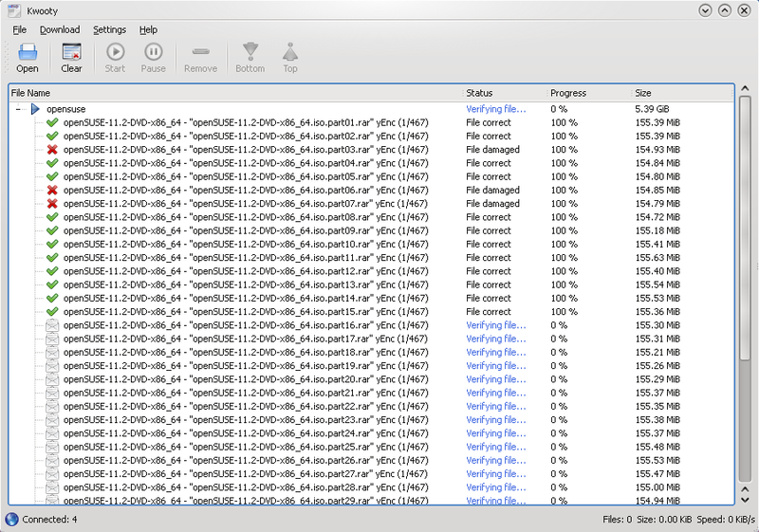Select the part14.rar file name
This screenshot has width=759, height=532.
246,299
